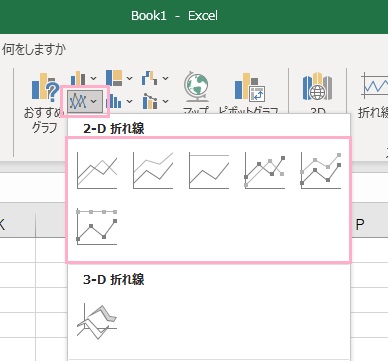Viewport: 388px width, 361px height.
Task: Select the basic 2-D line chart
Action: click(97, 171)
